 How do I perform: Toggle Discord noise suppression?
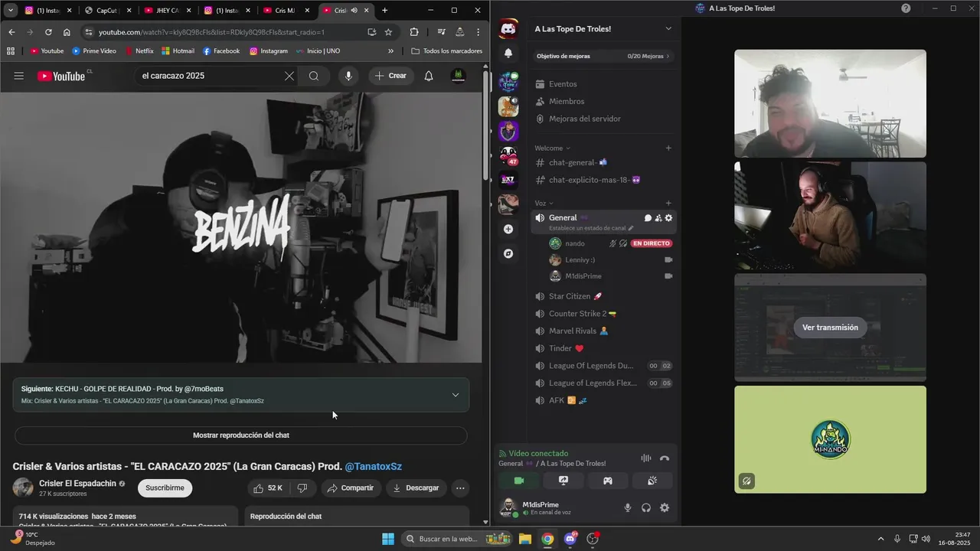click(x=646, y=458)
